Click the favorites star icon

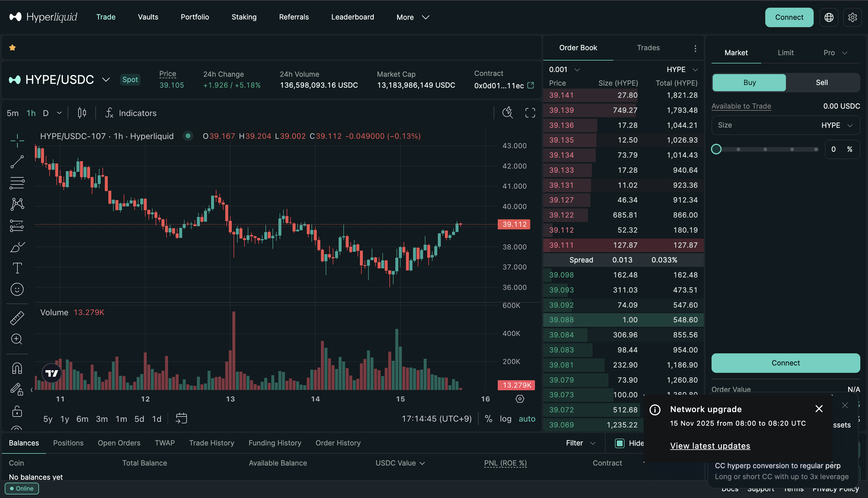pos(13,48)
